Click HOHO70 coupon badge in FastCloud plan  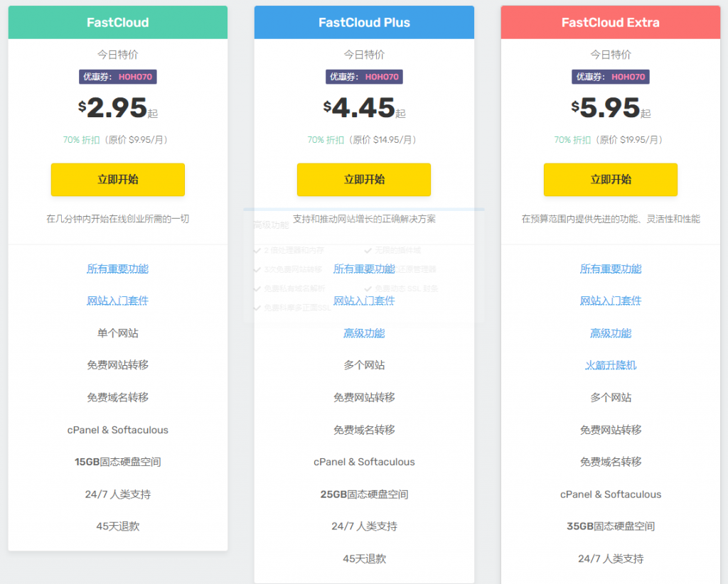click(x=117, y=77)
